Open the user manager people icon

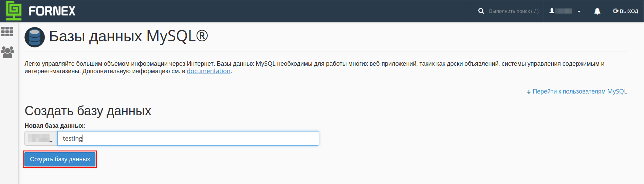(7, 52)
